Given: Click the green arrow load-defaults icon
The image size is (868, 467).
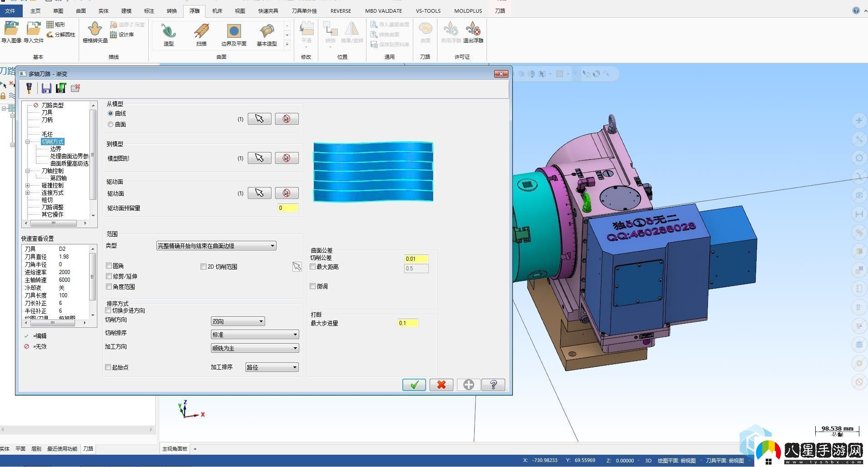Looking at the screenshot, I should pyautogui.click(x=60, y=88).
